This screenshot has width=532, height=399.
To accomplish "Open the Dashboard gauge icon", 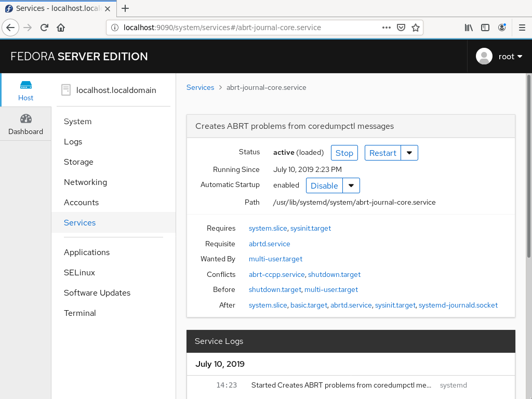I will point(26,119).
